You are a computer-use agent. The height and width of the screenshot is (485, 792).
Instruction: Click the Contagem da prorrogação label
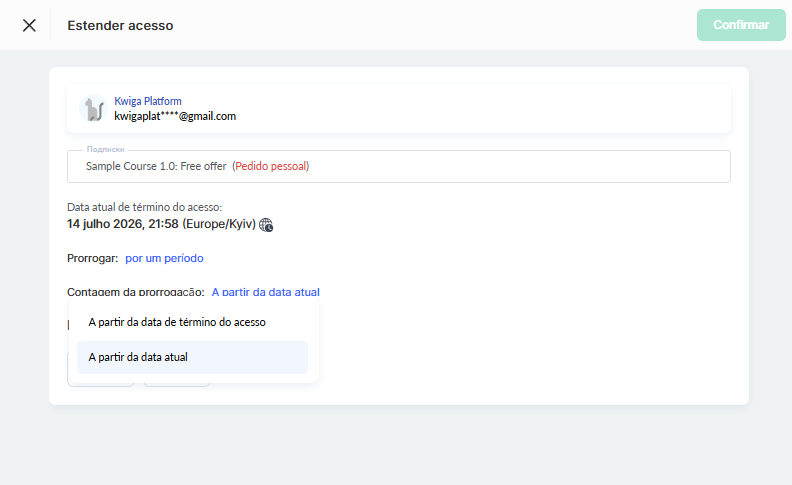(x=136, y=292)
